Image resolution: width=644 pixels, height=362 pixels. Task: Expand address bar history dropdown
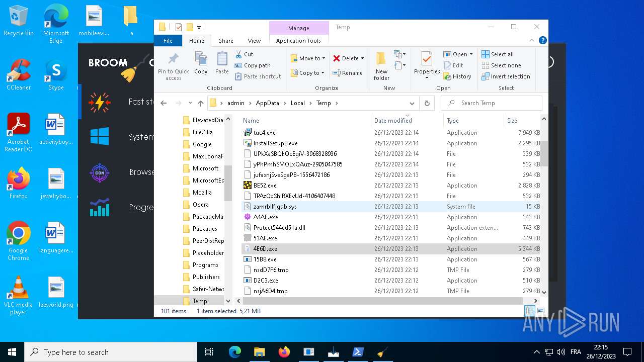point(412,103)
